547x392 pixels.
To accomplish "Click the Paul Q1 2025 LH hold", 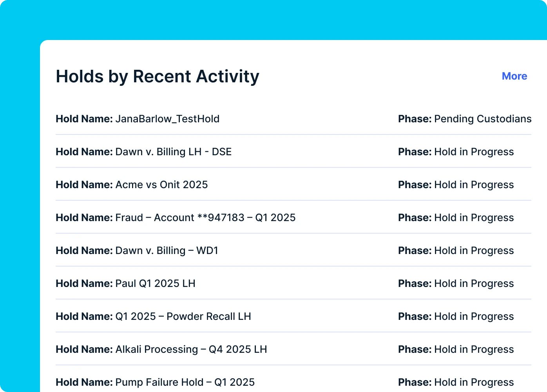I will point(155,283).
